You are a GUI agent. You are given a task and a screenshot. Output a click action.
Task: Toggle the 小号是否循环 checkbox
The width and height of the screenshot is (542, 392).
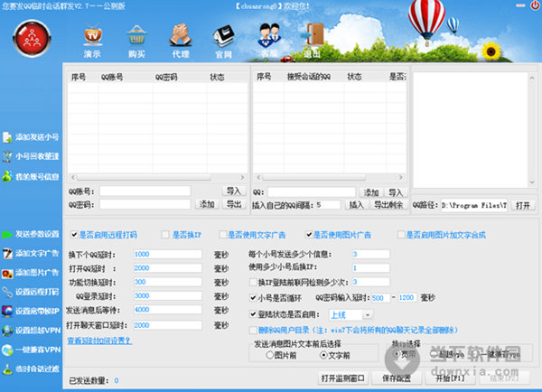click(253, 297)
